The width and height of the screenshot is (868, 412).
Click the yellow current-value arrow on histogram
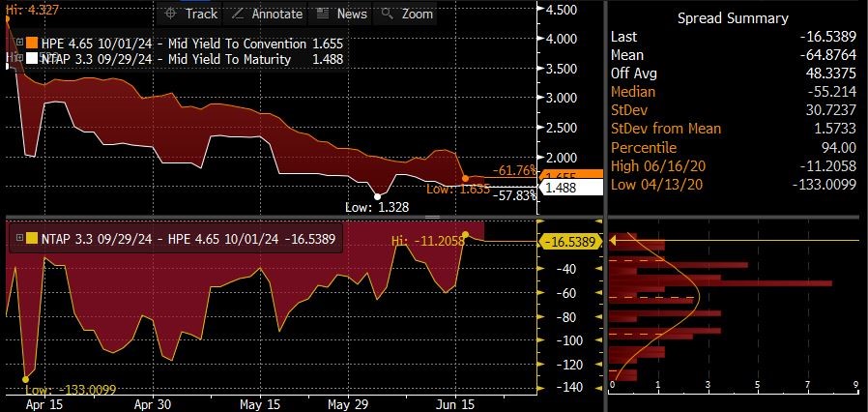coord(614,240)
